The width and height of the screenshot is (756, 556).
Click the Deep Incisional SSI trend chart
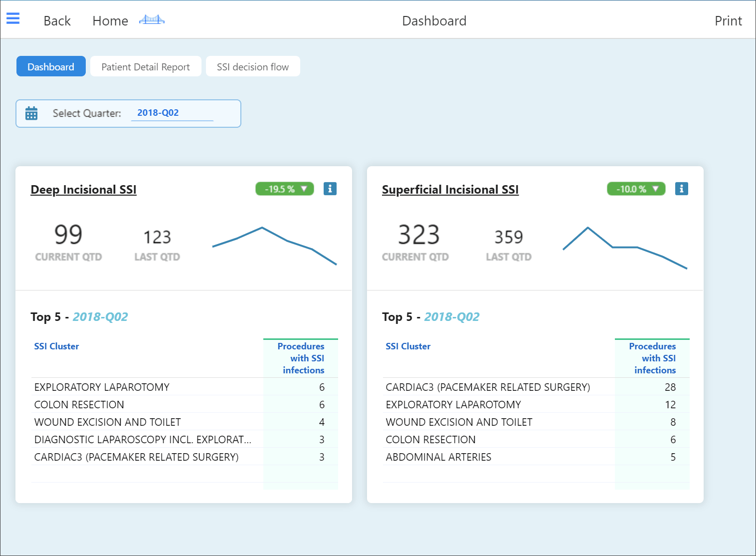pyautogui.click(x=275, y=246)
